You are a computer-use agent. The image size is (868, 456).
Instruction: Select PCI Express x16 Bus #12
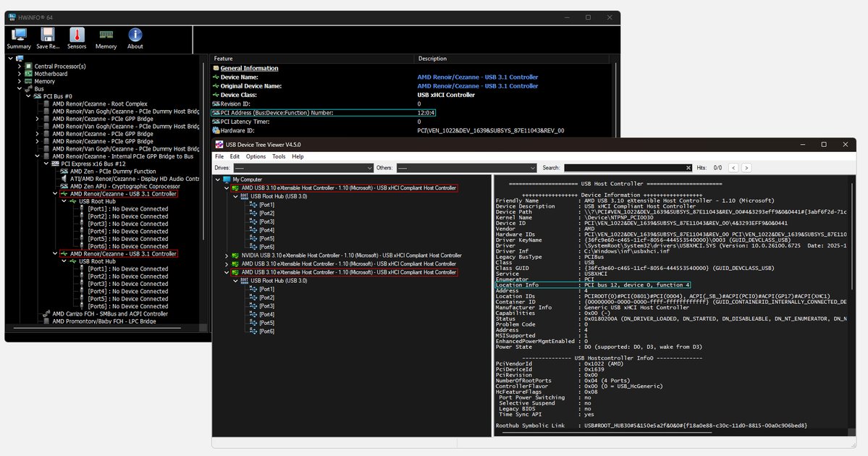pos(93,164)
